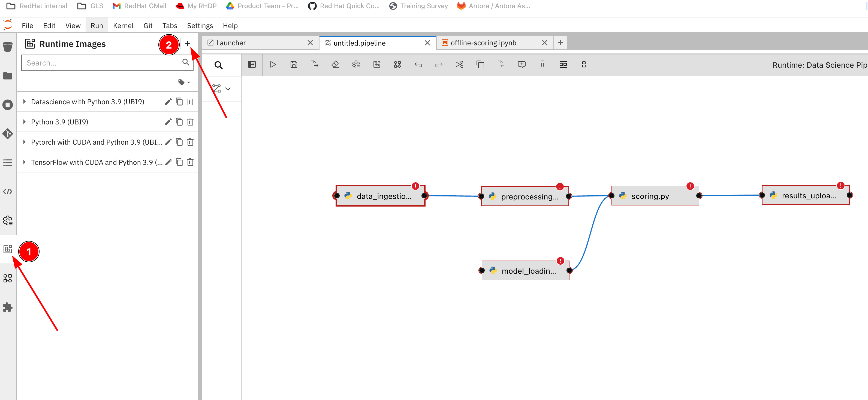Click the Runtime Images search field
868x400 pixels.
coord(107,63)
